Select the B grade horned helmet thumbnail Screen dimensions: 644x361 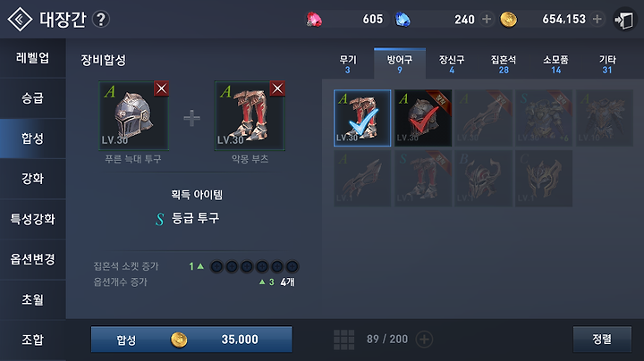483,179
